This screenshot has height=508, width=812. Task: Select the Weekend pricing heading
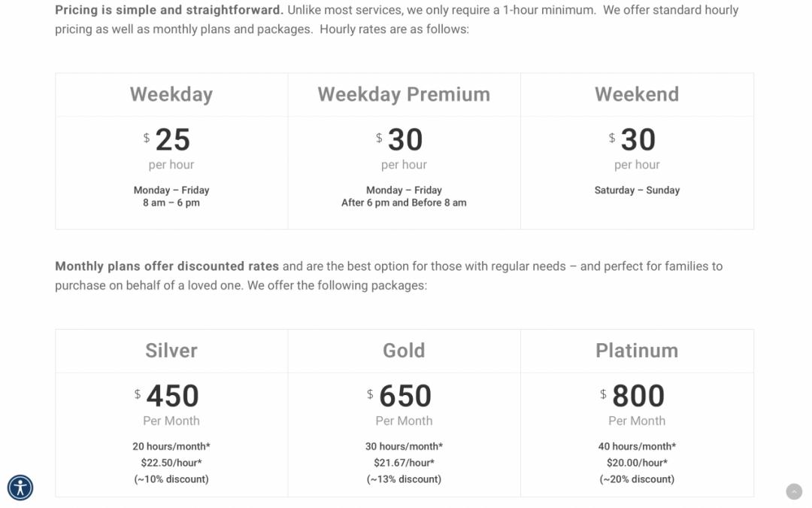[x=637, y=94]
